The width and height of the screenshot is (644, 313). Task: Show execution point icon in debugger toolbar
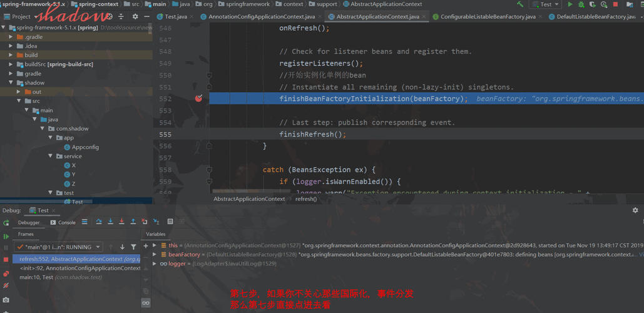pos(84,222)
